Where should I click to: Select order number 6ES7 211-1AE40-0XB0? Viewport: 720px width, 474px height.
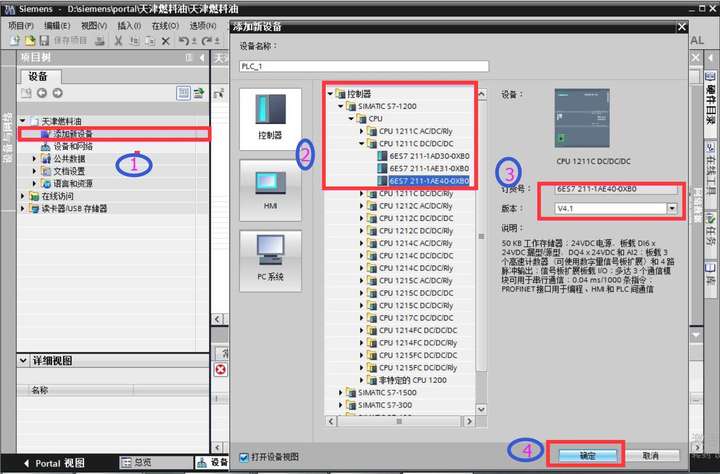429,181
